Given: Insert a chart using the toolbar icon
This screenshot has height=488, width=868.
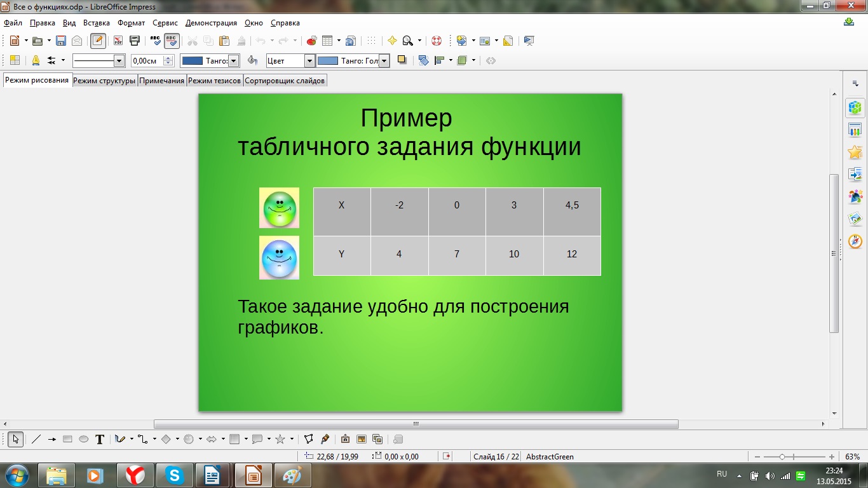Looking at the screenshot, I should tap(311, 41).
